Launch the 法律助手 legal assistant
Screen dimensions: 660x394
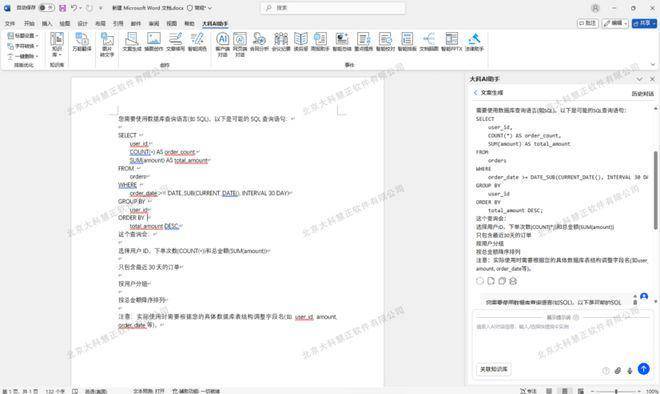coord(474,42)
